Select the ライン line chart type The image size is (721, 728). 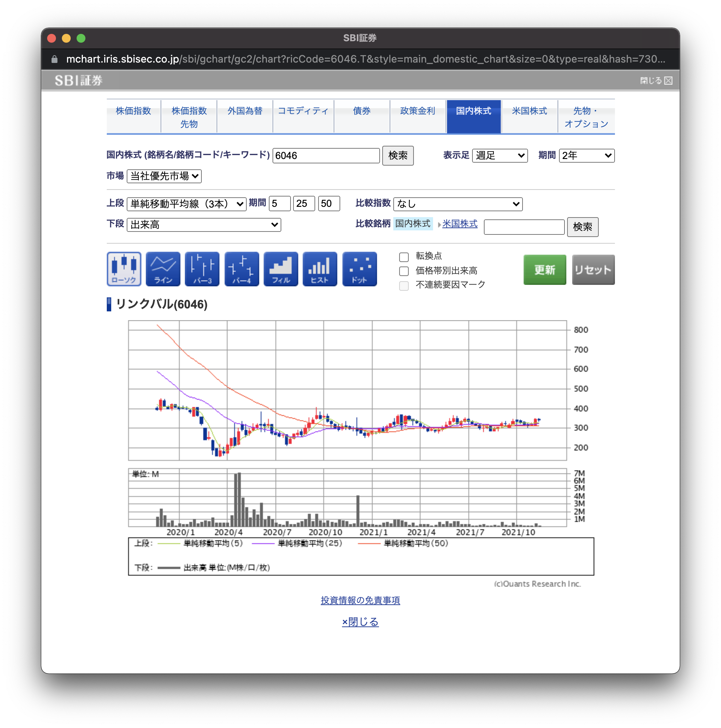click(x=163, y=269)
